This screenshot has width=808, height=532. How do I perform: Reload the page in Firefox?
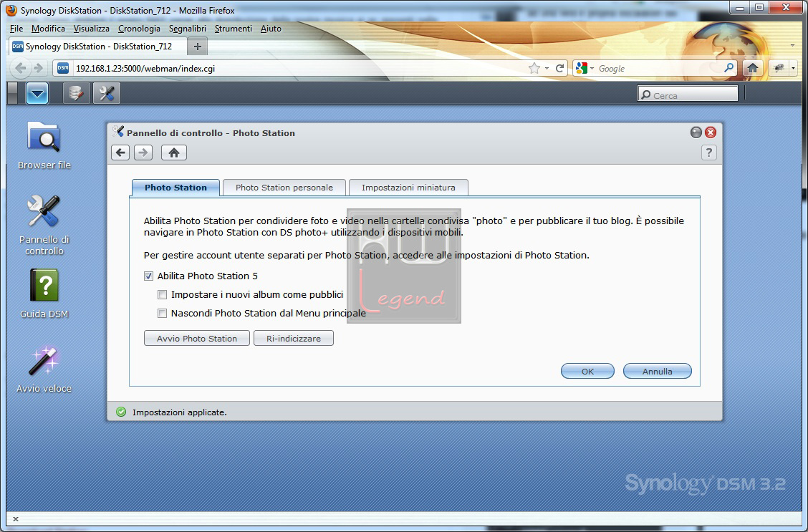click(x=559, y=68)
